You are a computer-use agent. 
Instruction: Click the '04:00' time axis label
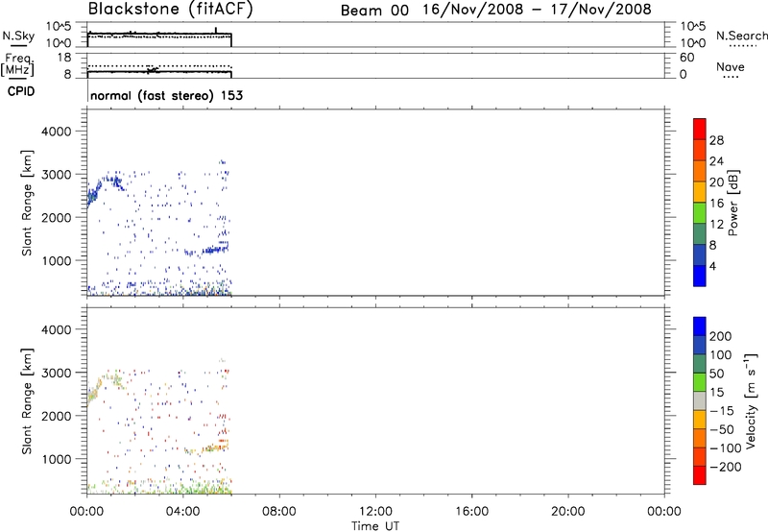183,512
